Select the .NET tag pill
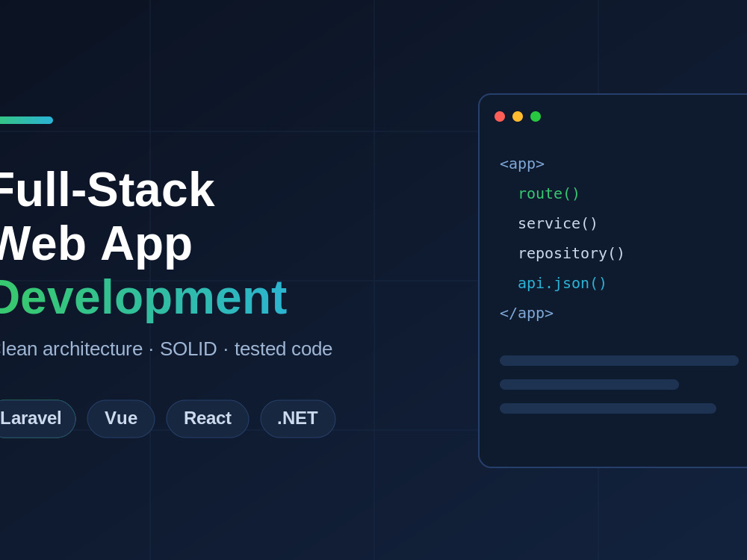Screen dimensions: 747x560 (x=298, y=419)
